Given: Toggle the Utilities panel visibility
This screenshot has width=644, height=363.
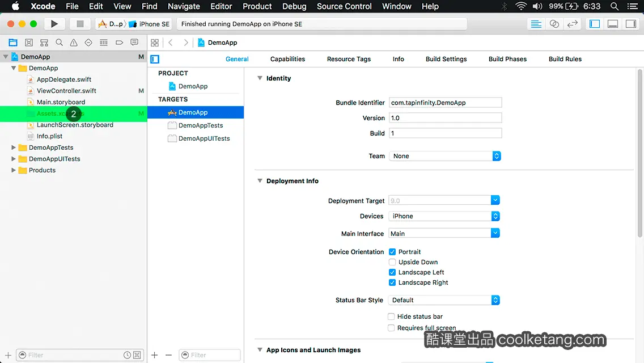Looking at the screenshot, I should point(631,24).
